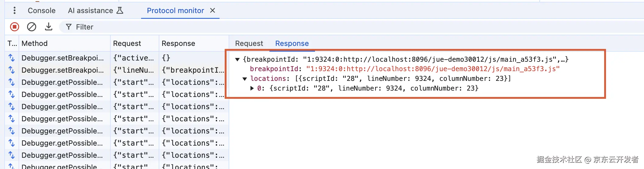Clear all protocol monitor messages
The width and height of the screenshot is (644, 169).
click(32, 27)
